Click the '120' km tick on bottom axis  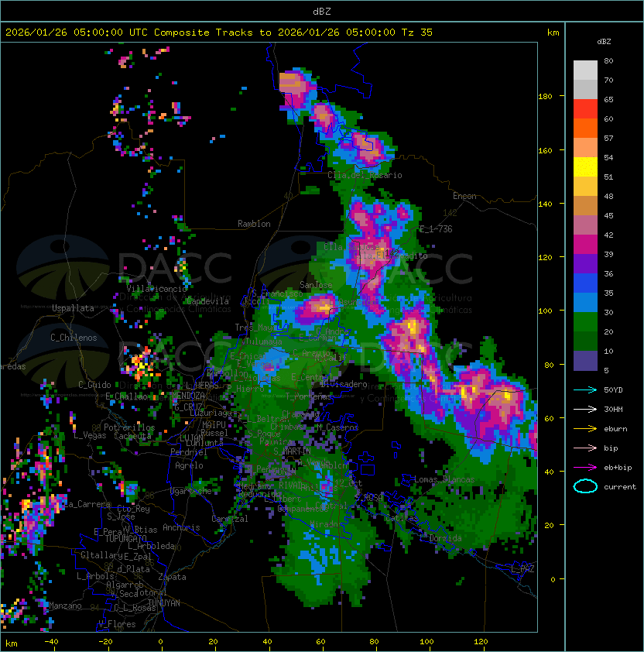point(480,642)
